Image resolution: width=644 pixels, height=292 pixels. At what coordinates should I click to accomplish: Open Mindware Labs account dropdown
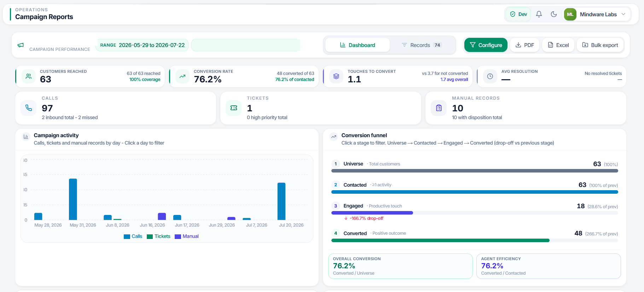click(x=597, y=14)
